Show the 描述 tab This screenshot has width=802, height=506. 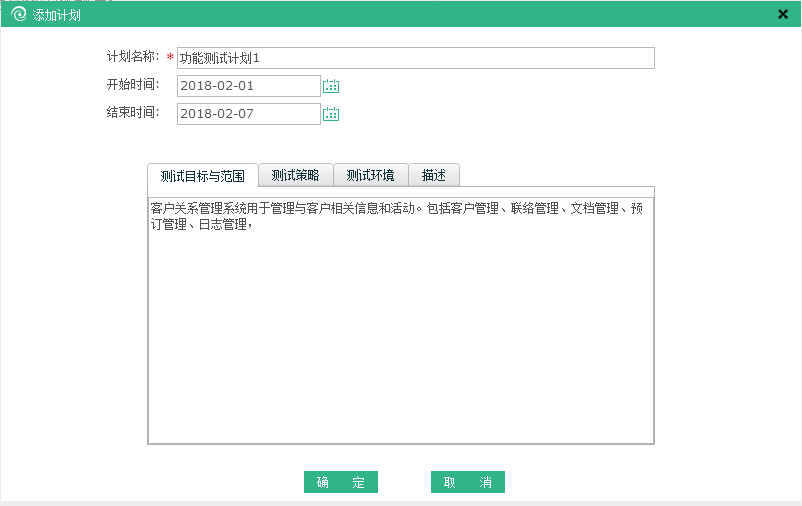[x=433, y=175]
